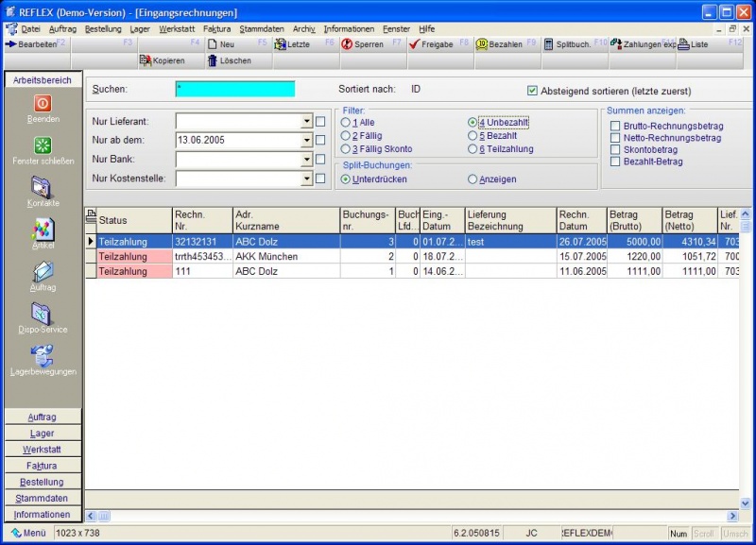This screenshot has height=545, width=756.
Task: Click the Stammdaten sidebar section button
Action: coord(43,499)
